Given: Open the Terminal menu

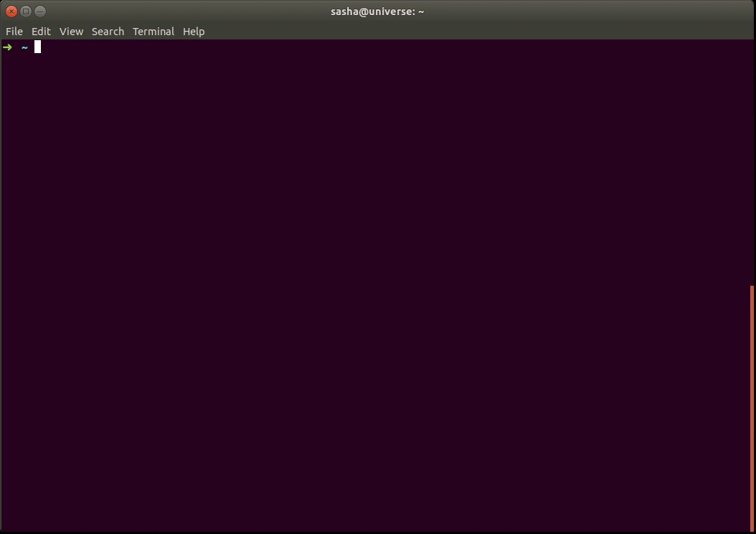Looking at the screenshot, I should click(x=153, y=31).
